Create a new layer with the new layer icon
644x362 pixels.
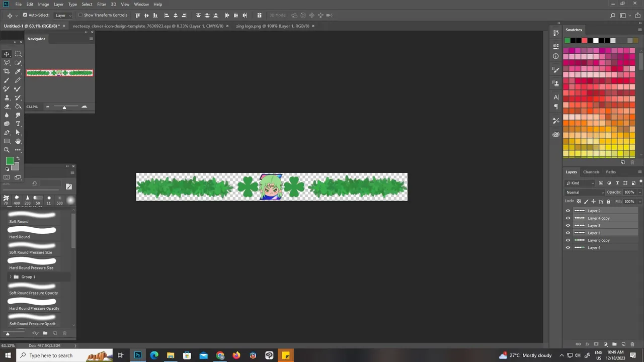[623, 344]
